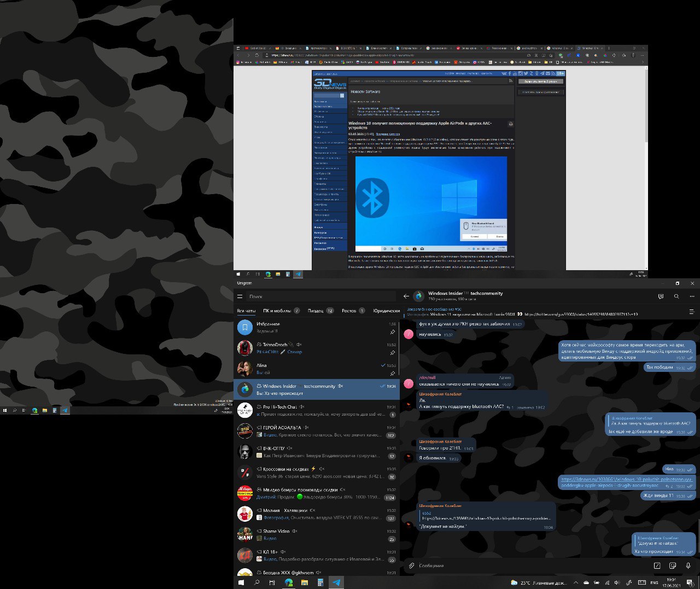
Task: Open Start menu on the upper monitor's taskbar
Action: coord(238,274)
